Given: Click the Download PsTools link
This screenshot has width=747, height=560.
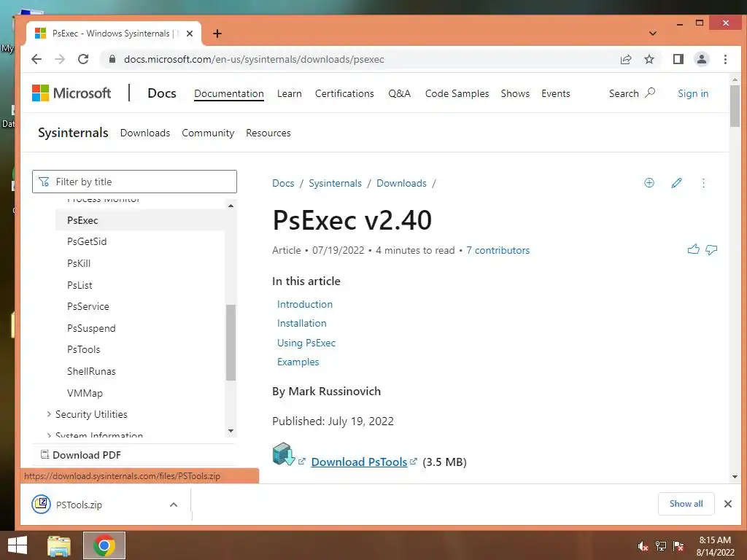Looking at the screenshot, I should (359, 462).
